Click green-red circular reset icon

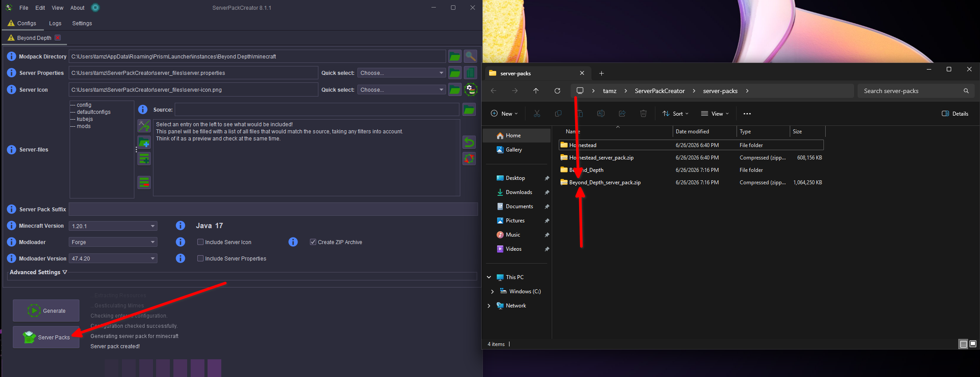(x=469, y=159)
